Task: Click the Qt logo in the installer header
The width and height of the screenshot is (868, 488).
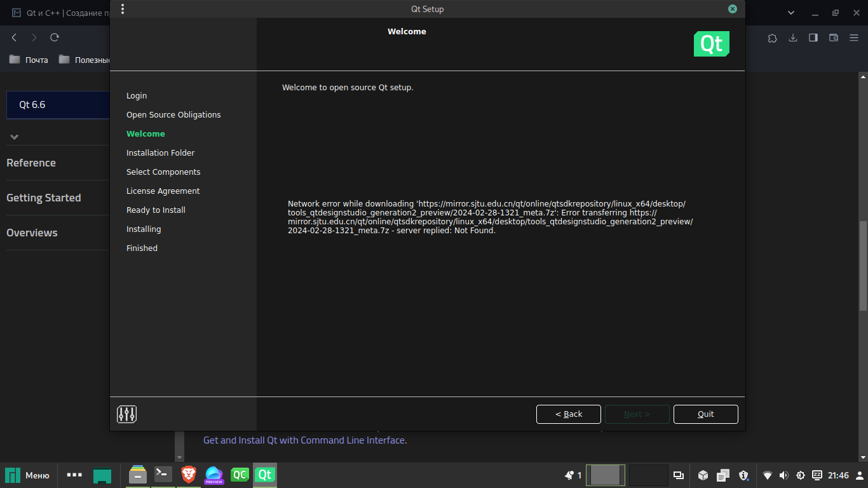Action: point(712,44)
